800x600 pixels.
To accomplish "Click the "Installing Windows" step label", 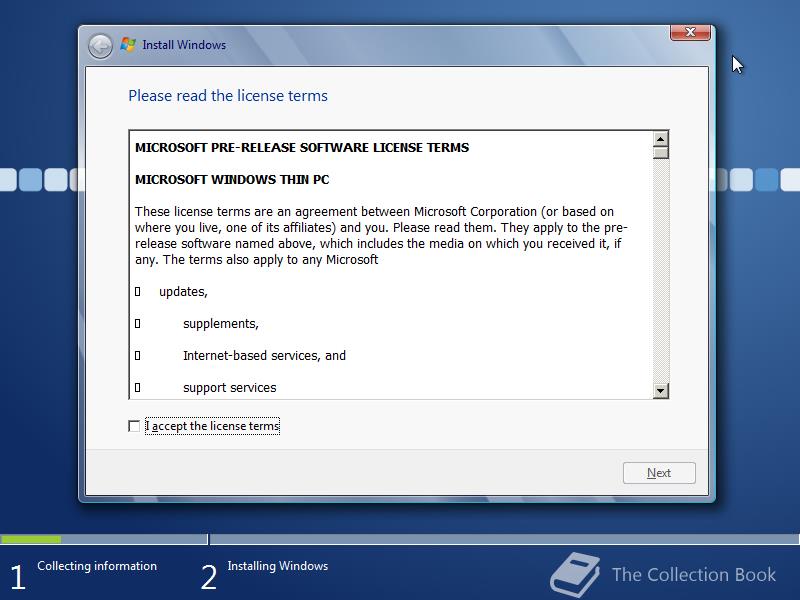I will click(278, 566).
